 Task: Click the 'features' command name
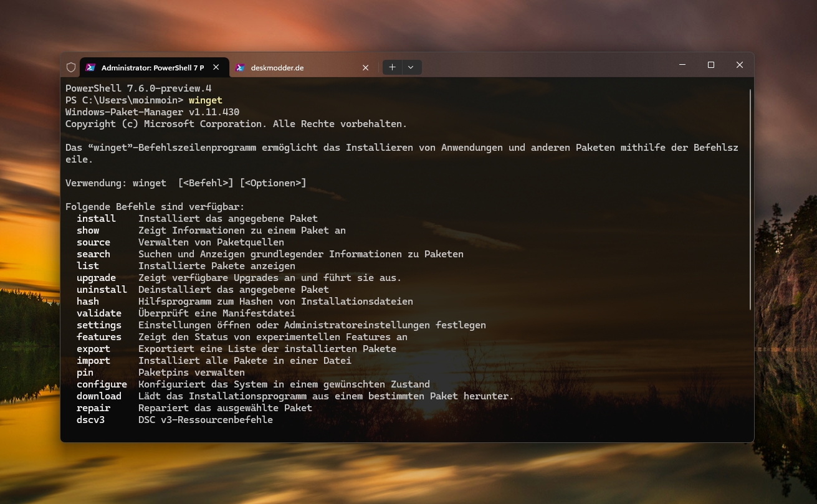tap(99, 337)
